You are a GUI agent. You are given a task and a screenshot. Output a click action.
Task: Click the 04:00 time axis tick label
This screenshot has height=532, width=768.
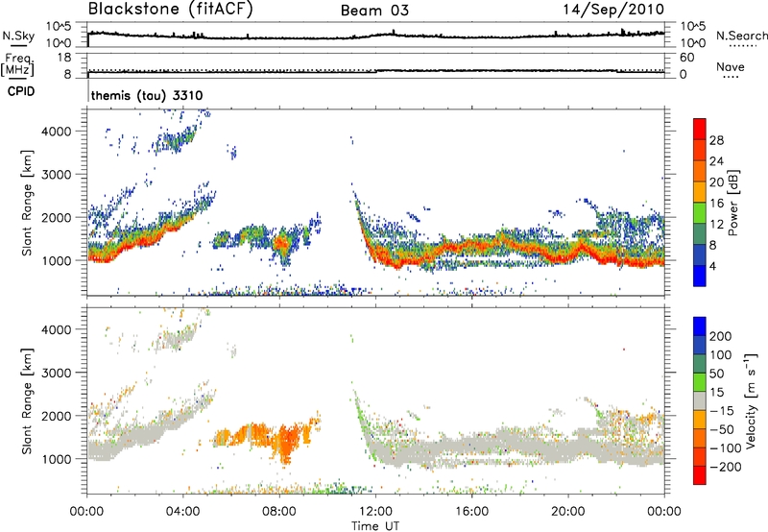pyautogui.click(x=182, y=512)
